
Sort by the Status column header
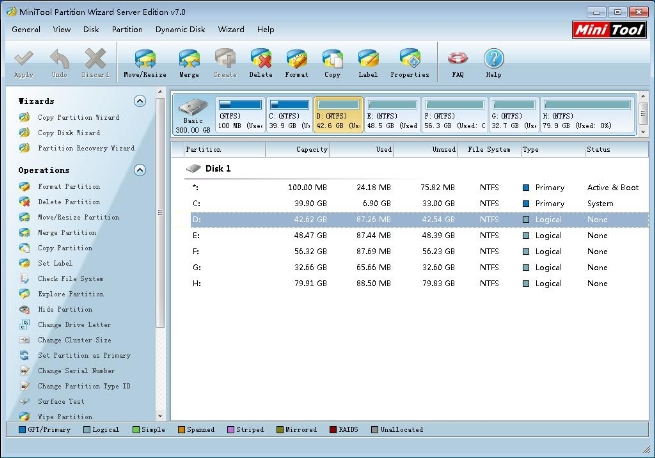[617, 149]
